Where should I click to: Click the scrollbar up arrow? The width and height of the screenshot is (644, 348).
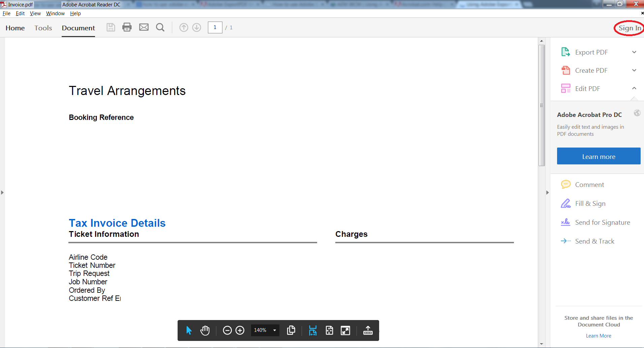pyautogui.click(x=542, y=41)
